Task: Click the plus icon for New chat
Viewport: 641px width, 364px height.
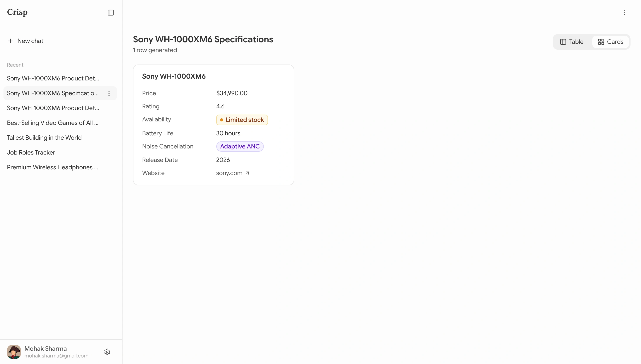Action: (10, 41)
